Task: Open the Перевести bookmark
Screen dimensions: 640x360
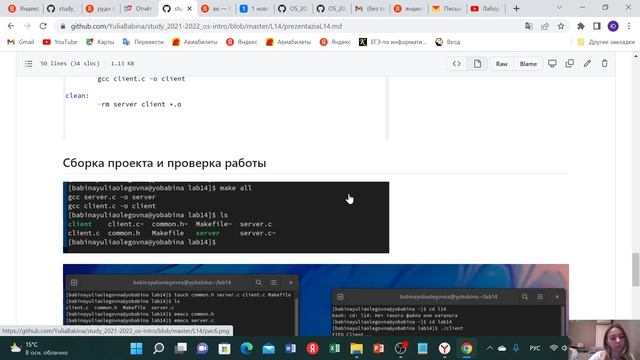Action: click(143, 42)
